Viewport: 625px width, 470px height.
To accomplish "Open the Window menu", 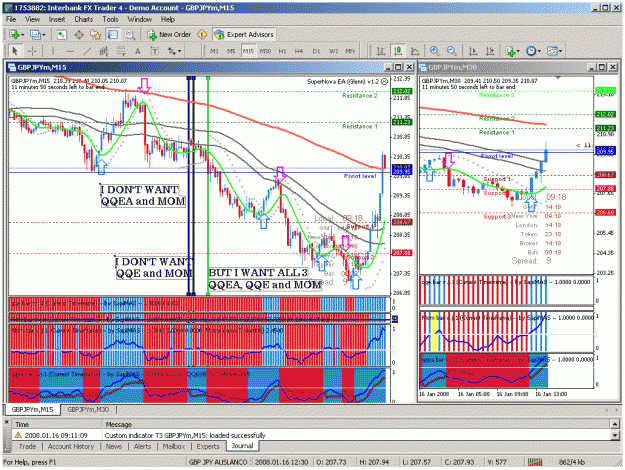I will click(140, 19).
